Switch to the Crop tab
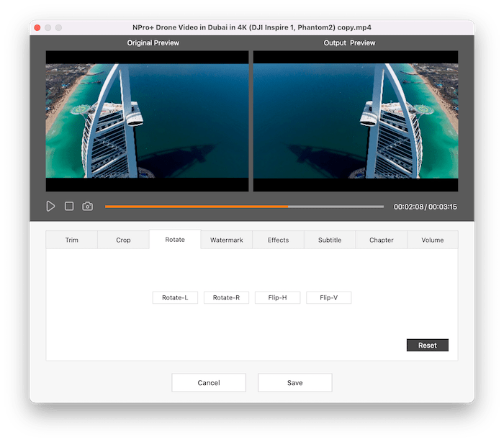The width and height of the screenshot is (504, 442). [123, 240]
